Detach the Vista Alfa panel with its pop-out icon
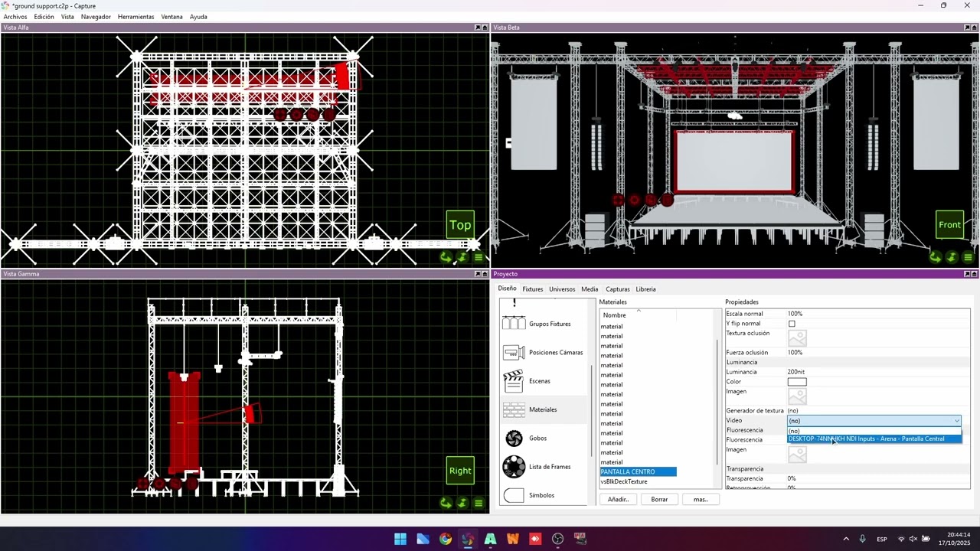Screen dimensions: 980x551 click(478, 28)
